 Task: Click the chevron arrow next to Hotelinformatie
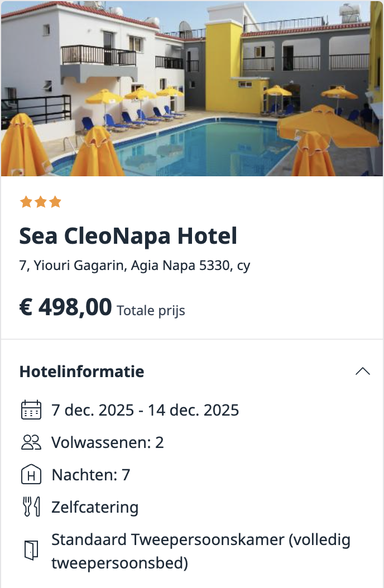363,371
